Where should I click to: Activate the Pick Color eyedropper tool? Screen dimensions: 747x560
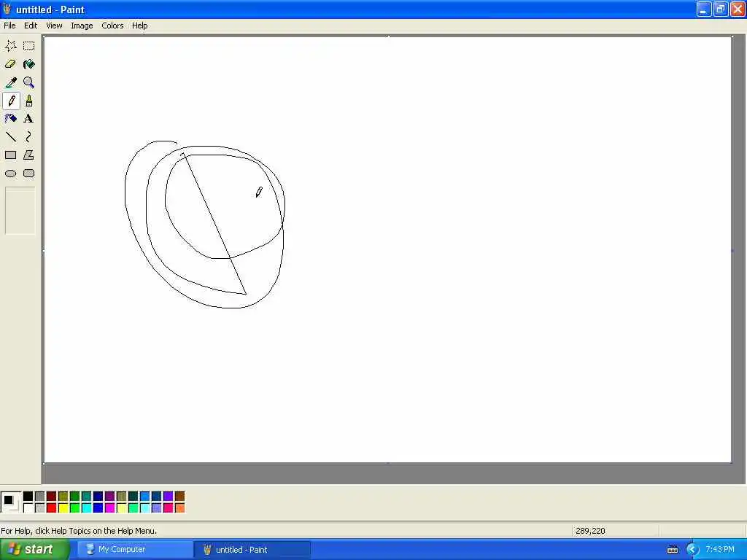tap(10, 82)
